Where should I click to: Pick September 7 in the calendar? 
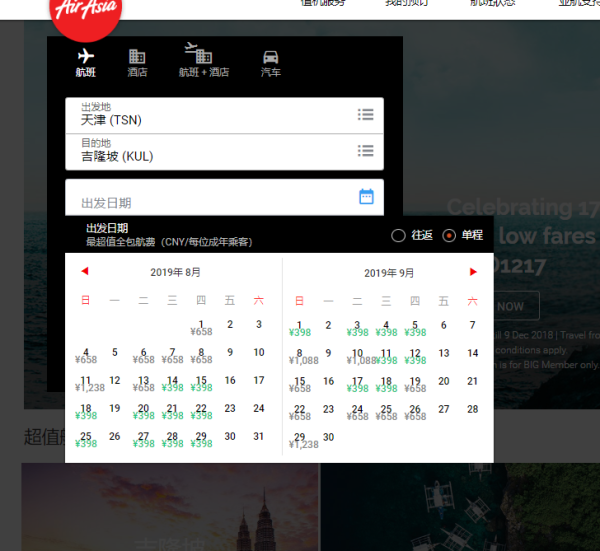pyautogui.click(x=473, y=325)
